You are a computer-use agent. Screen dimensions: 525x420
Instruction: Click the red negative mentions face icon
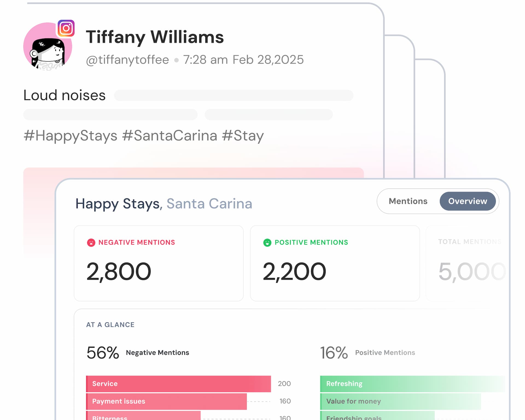[x=91, y=243]
